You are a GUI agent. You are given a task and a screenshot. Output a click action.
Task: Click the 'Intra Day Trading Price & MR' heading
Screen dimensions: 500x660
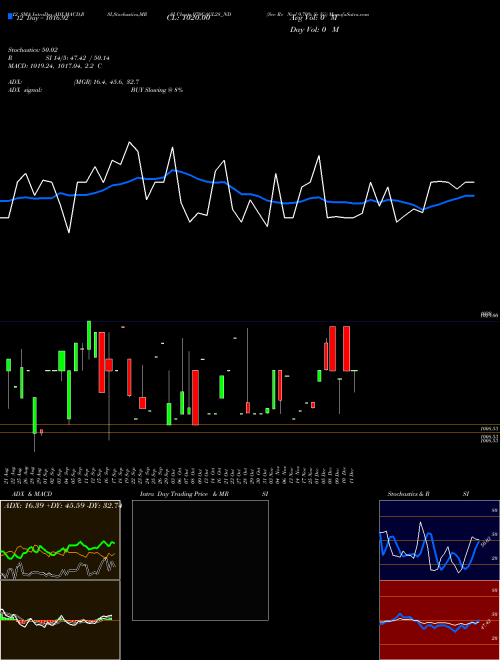point(184,494)
